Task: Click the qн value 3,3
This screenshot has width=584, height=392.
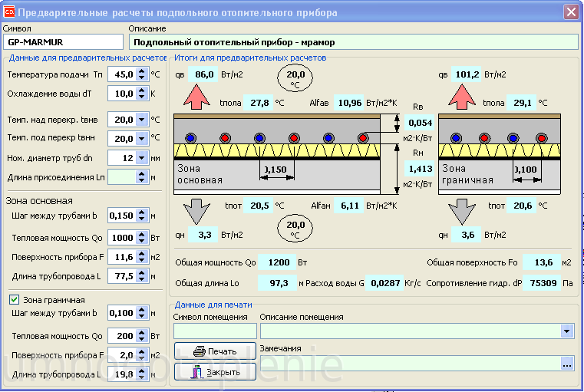Action: 203,235
